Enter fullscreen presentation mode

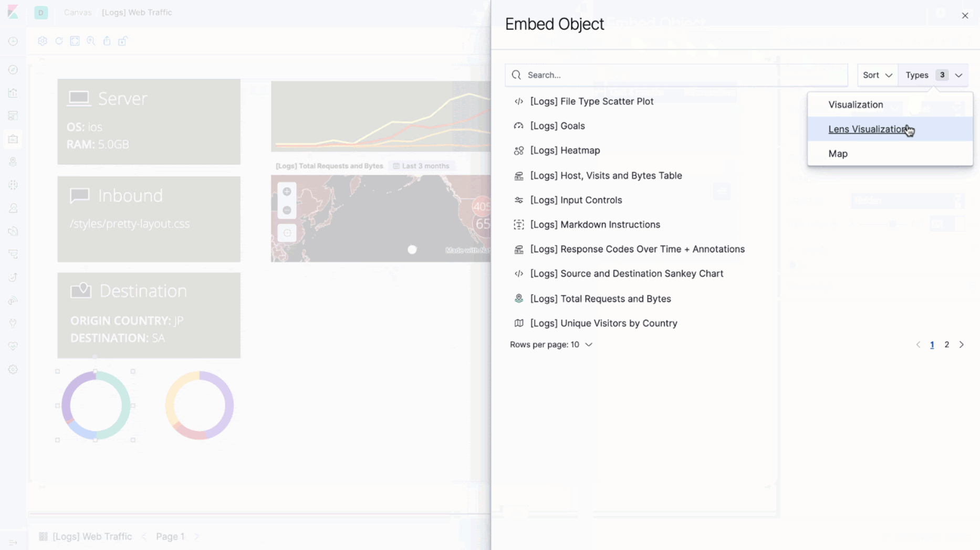75,41
